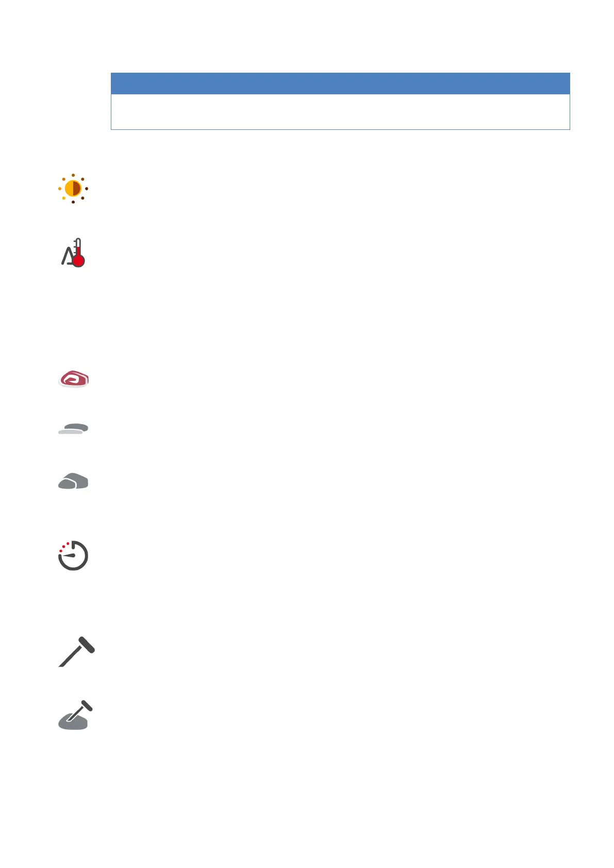Click the delta triangle beside the thermometer
Viewport: 614px width, 868px height.
click(x=68, y=256)
